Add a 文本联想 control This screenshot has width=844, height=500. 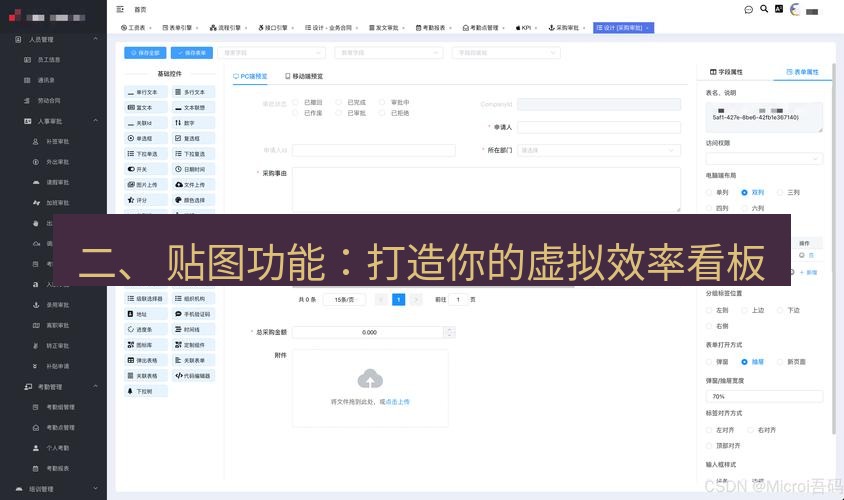(193, 108)
